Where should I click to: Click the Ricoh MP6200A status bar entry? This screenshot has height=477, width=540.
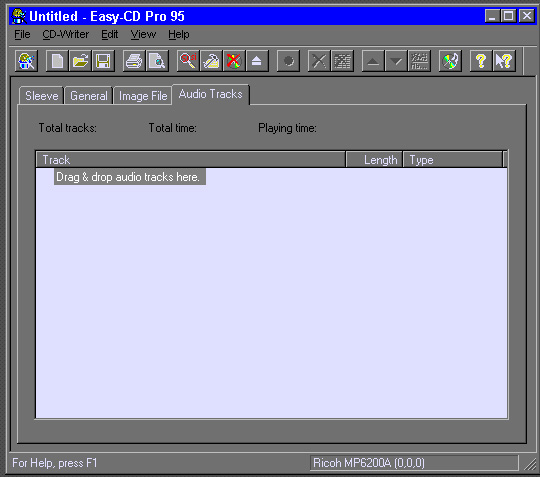tap(414, 463)
